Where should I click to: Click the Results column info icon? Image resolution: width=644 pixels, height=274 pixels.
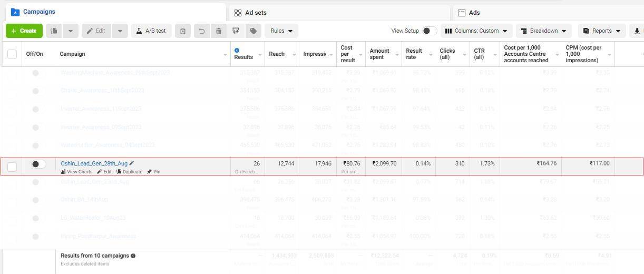[237, 51]
